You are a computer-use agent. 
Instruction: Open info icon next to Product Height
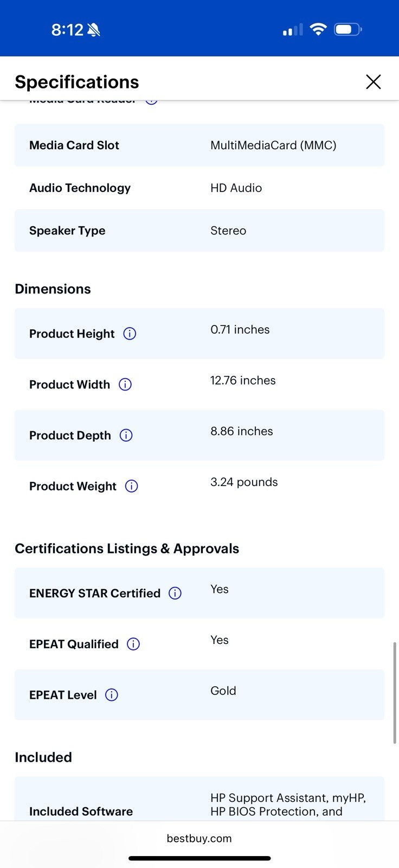click(130, 334)
